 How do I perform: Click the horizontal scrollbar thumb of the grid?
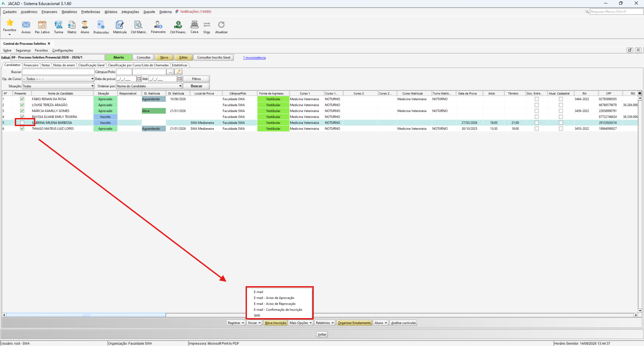click(86, 315)
